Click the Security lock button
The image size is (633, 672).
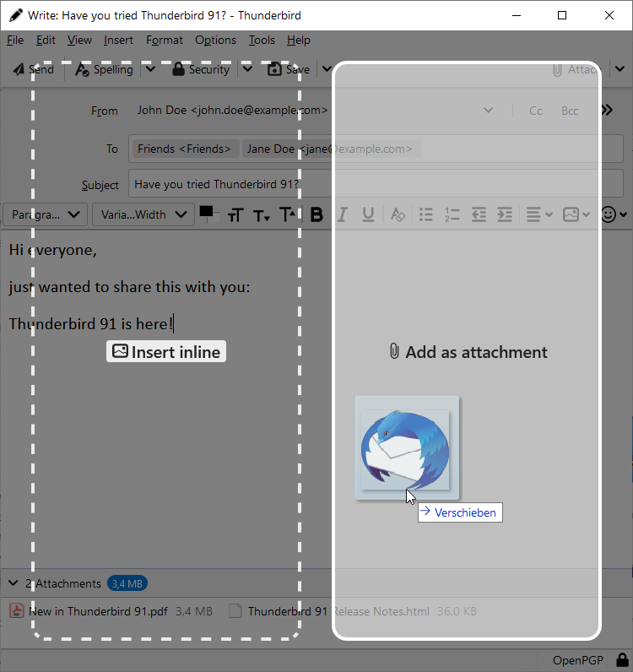[x=201, y=69]
